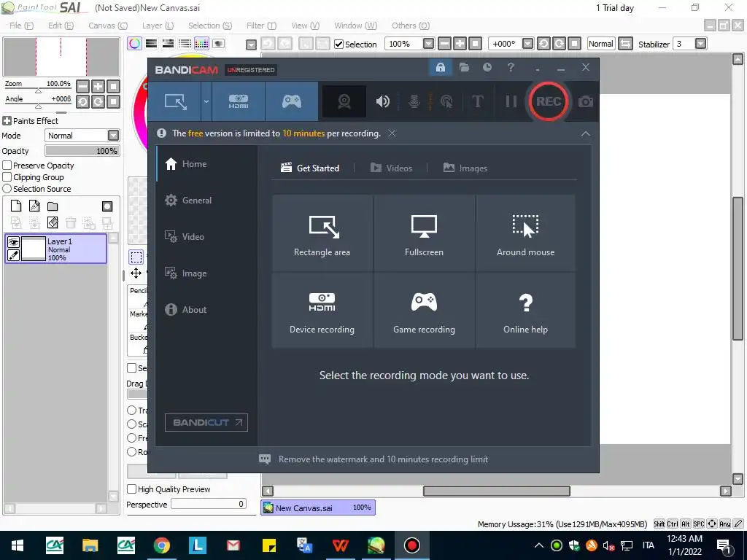747x560 pixels.
Task: Click the pause icon in Bandicam
Action: 511,101
